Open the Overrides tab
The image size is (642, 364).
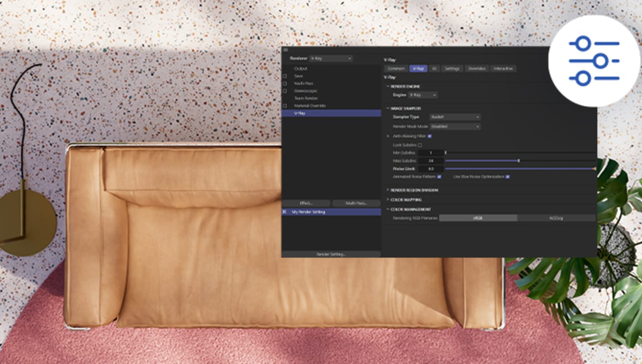coord(477,69)
